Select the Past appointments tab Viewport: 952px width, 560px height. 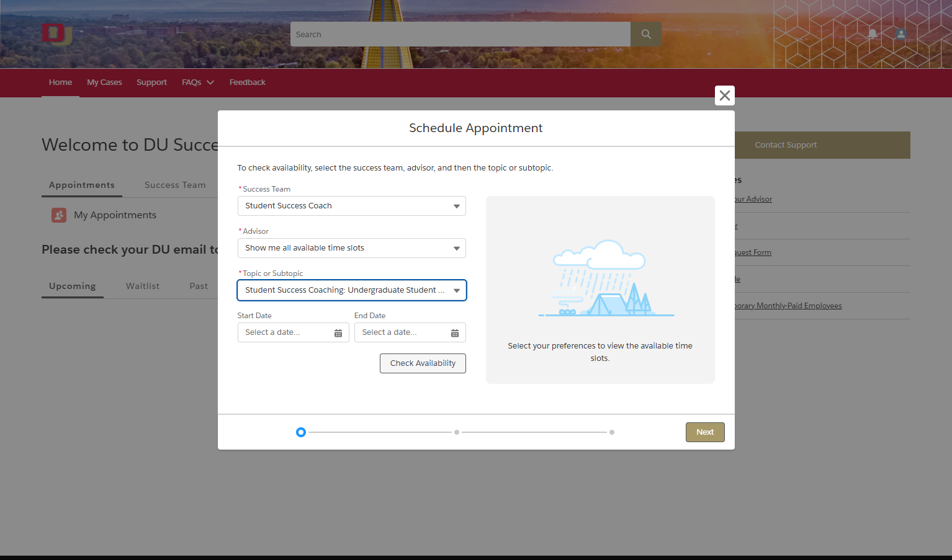tap(199, 286)
